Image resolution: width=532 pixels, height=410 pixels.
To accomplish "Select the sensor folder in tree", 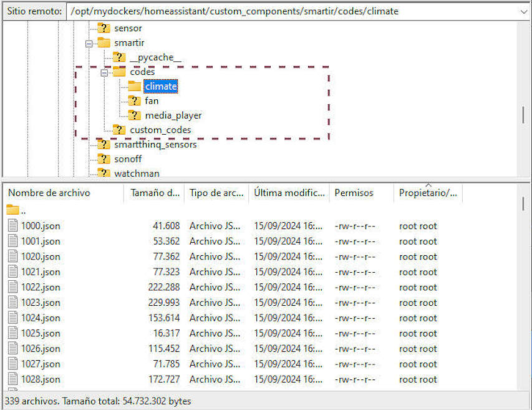I will click(128, 28).
